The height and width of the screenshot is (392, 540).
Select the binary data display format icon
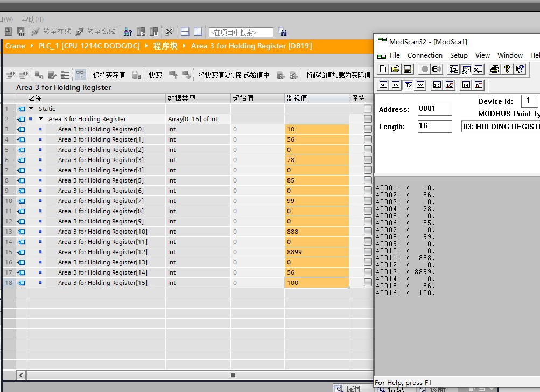(383, 85)
